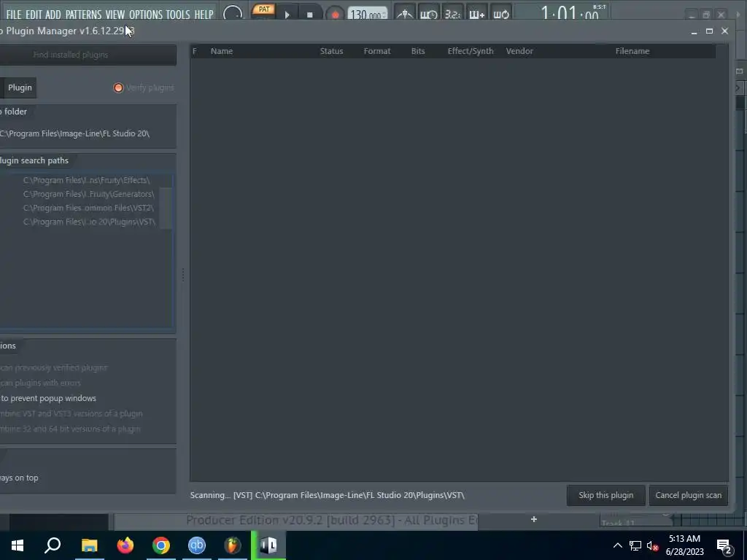Toggle the prevent popup windows option
The image size is (747, 560).
(x=48, y=398)
